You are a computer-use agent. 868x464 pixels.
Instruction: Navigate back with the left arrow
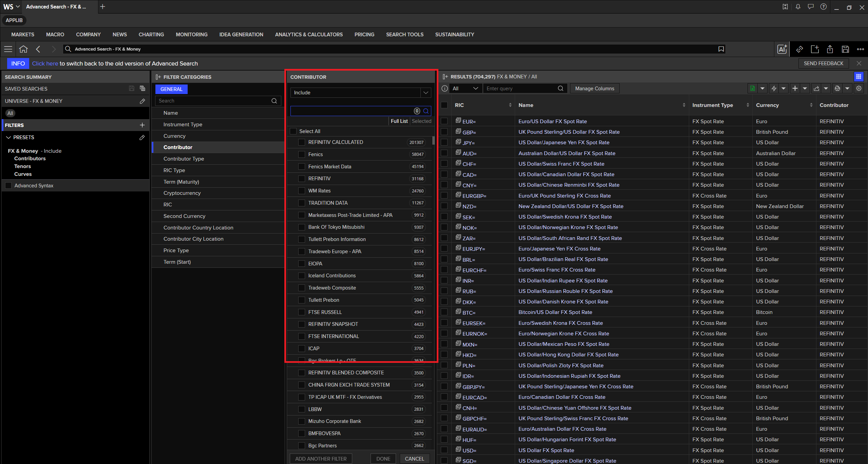(x=38, y=49)
